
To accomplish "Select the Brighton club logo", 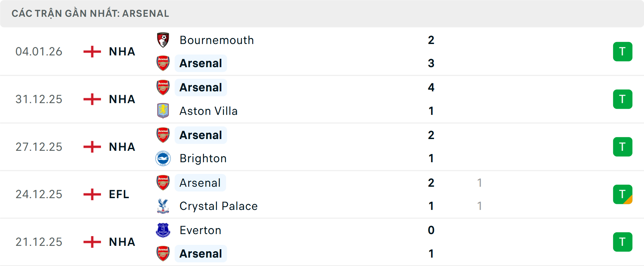I will 163,158.
